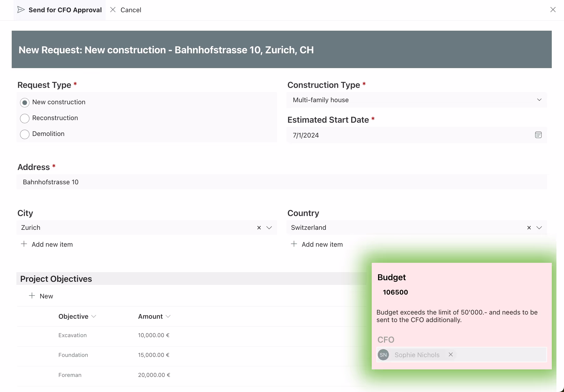Open the date picker calendar icon
This screenshot has width=564, height=392.
[538, 135]
